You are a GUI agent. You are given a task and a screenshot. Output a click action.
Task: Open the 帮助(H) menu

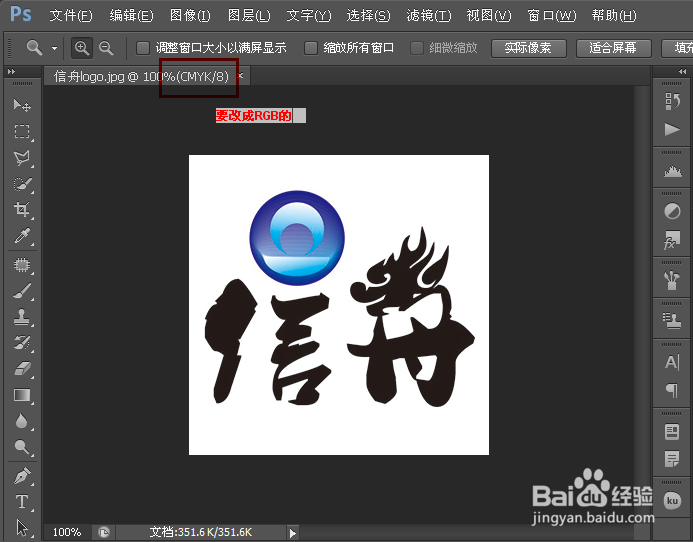click(x=614, y=16)
